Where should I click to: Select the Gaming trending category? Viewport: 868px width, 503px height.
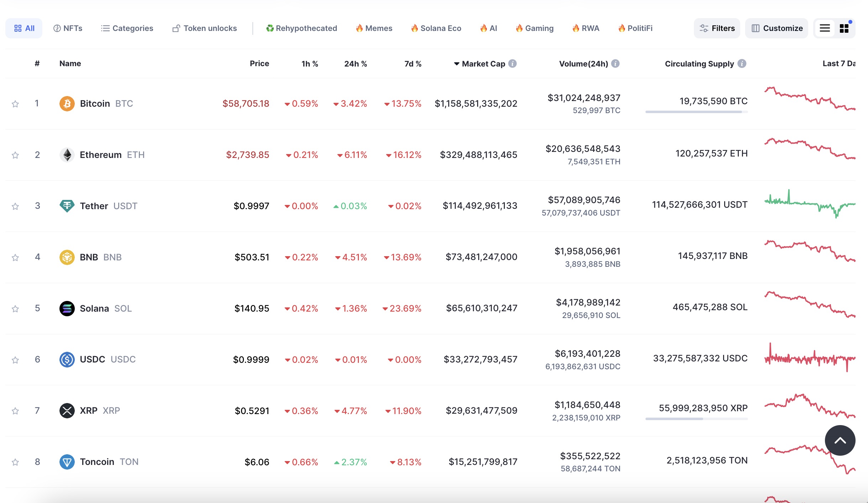534,28
